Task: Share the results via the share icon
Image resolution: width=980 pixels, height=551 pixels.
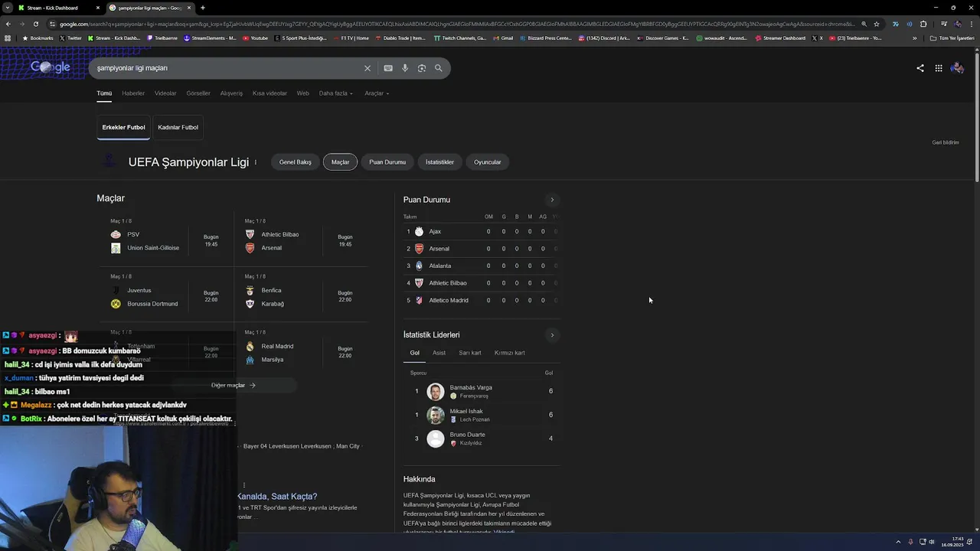Action: pos(920,68)
